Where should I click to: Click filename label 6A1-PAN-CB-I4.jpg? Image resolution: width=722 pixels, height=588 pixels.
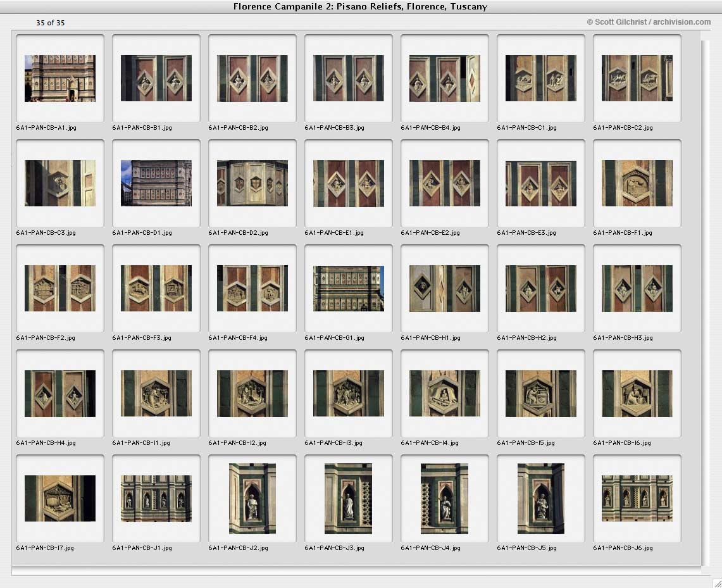tap(430, 442)
